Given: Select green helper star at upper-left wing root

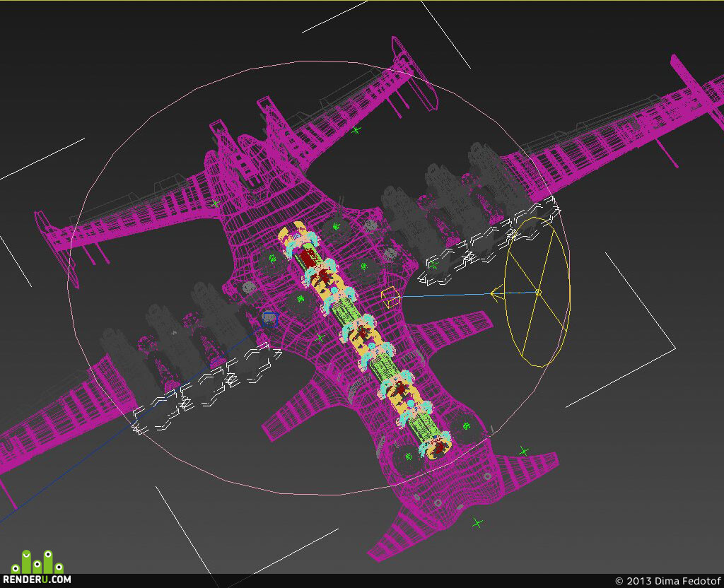Looking at the screenshot, I should (x=215, y=203).
